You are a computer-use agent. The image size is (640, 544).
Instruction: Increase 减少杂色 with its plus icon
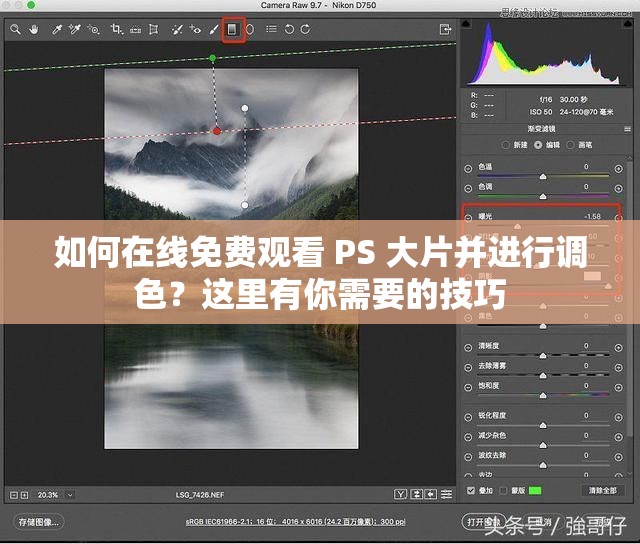619,437
